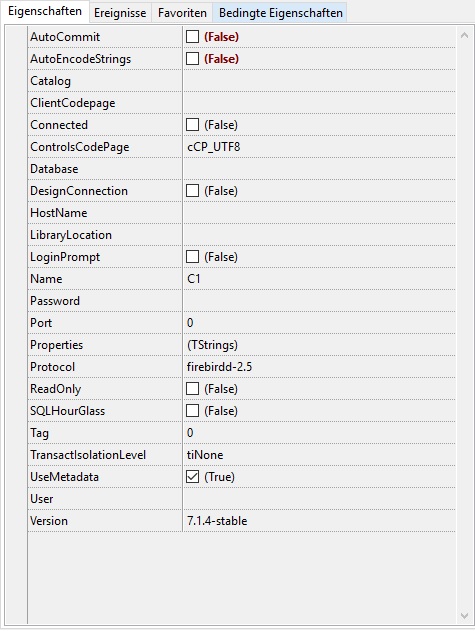Viewport: 475px width, 631px height.
Task: Click the scrollbar up arrow
Action: [464, 35]
